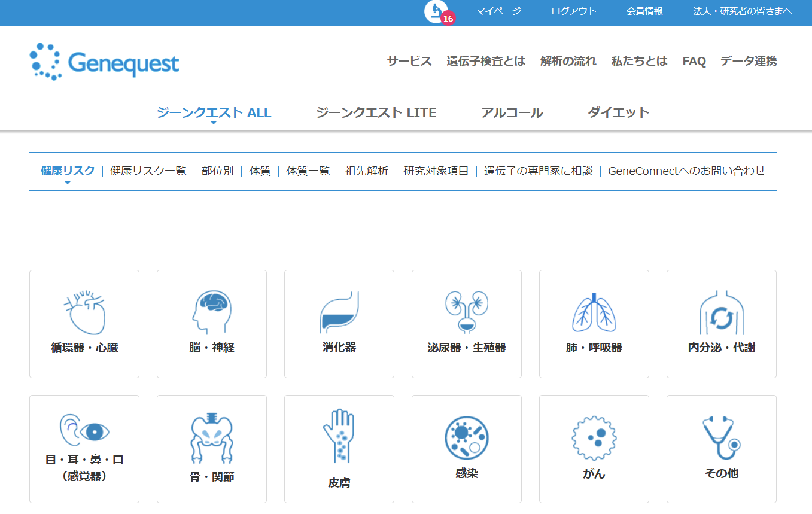Open the 内分泌・代謝 metabolism icon
This screenshot has width=812, height=514.
[722, 312]
